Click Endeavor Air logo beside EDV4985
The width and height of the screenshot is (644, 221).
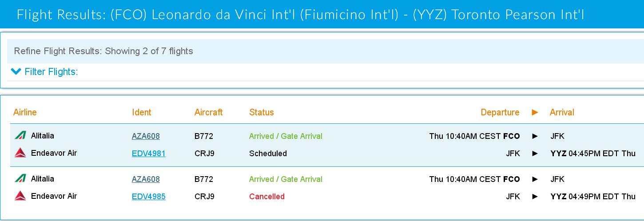[x=20, y=196]
